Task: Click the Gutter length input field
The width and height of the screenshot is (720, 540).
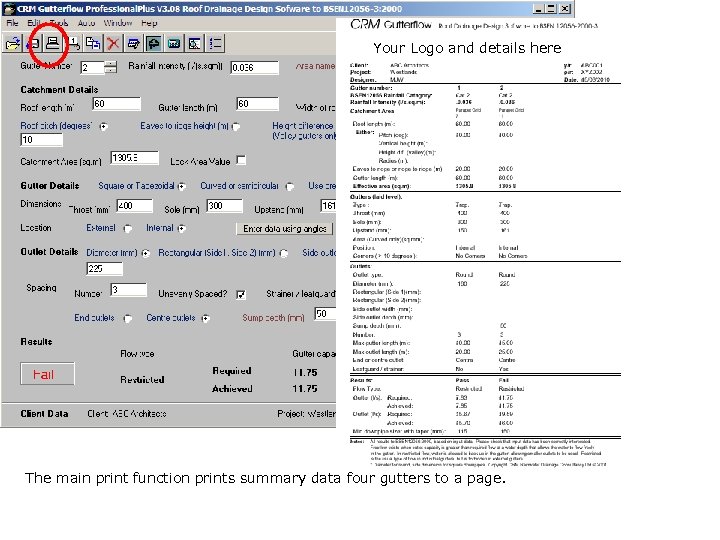Action: pos(258,104)
